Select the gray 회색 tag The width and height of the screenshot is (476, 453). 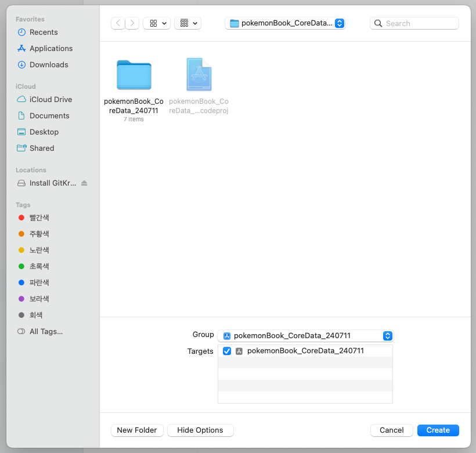pos(30,315)
